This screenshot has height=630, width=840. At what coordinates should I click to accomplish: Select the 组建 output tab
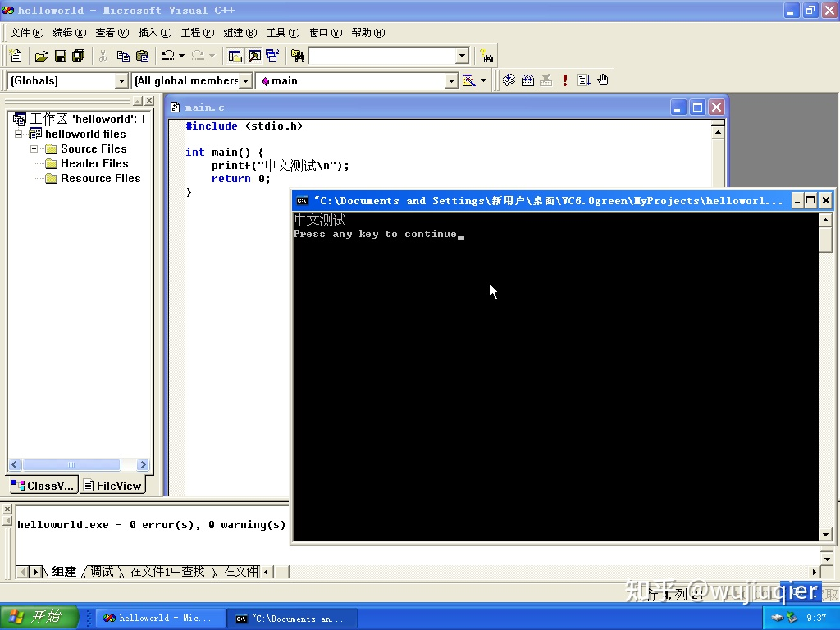[64, 572]
